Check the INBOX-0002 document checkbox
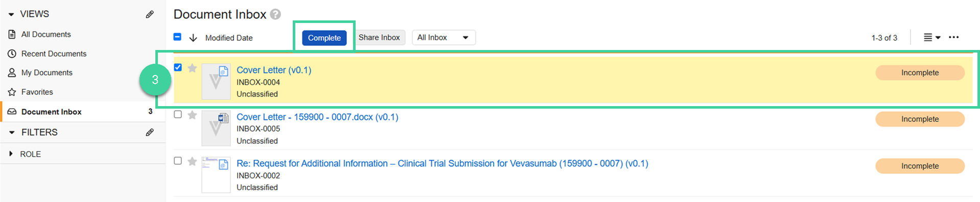The height and width of the screenshot is (202, 980). point(178,161)
